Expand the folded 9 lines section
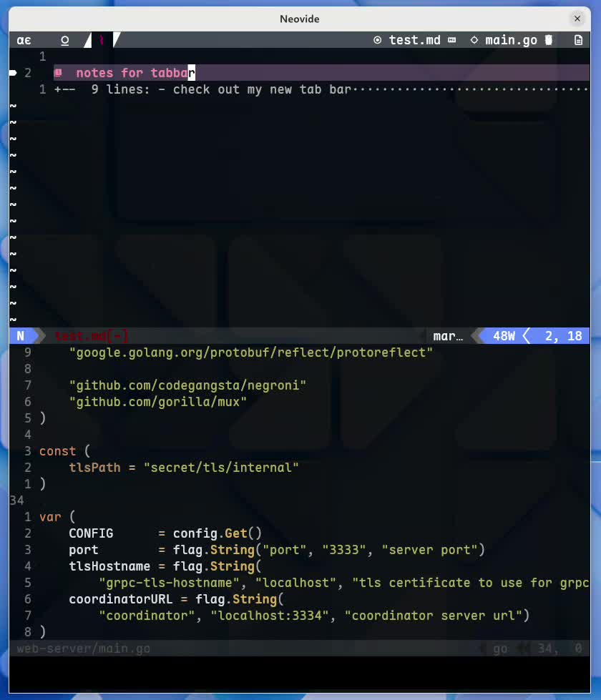The height and width of the screenshot is (700, 601). click(321, 89)
